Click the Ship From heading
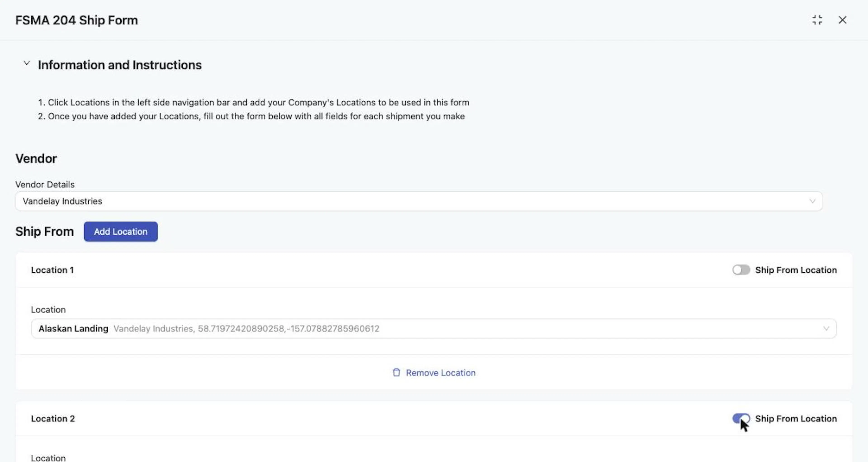 (x=45, y=231)
